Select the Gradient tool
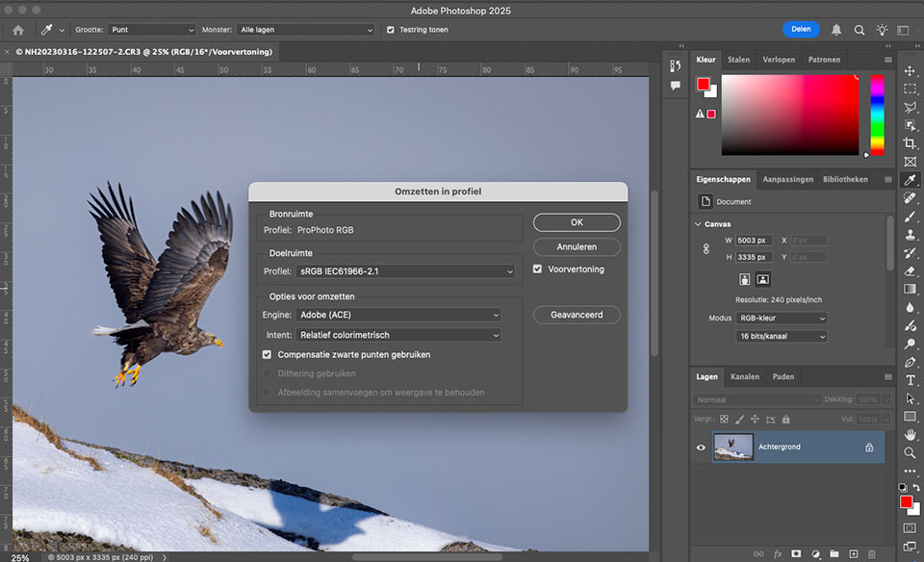The width and height of the screenshot is (924, 562). tap(910, 289)
